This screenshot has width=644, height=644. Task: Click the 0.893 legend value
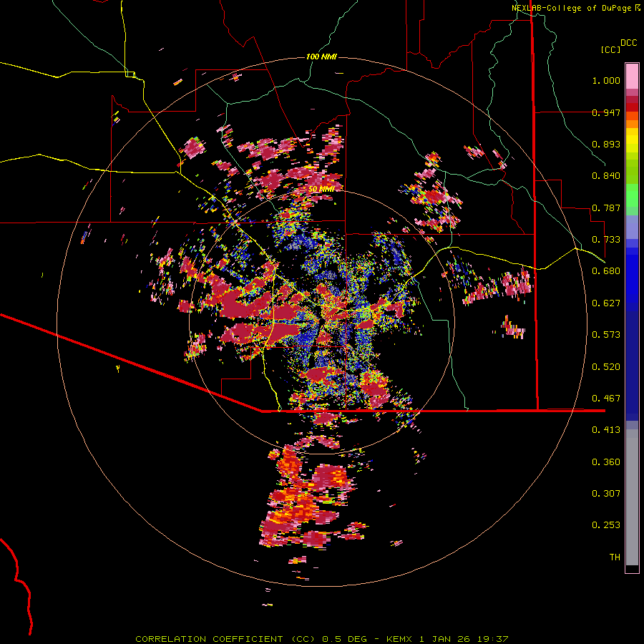[x=606, y=144]
